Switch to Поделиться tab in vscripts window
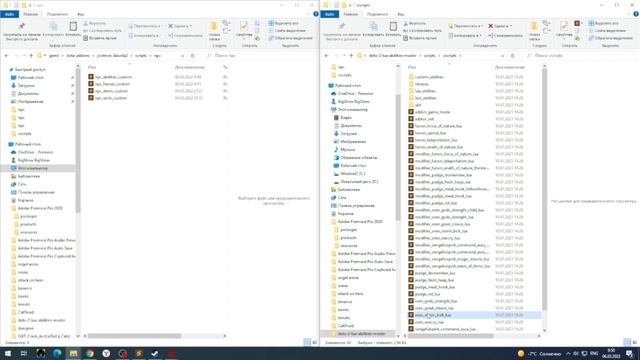Image resolution: width=640 pixels, height=360 pixels. tap(377, 14)
